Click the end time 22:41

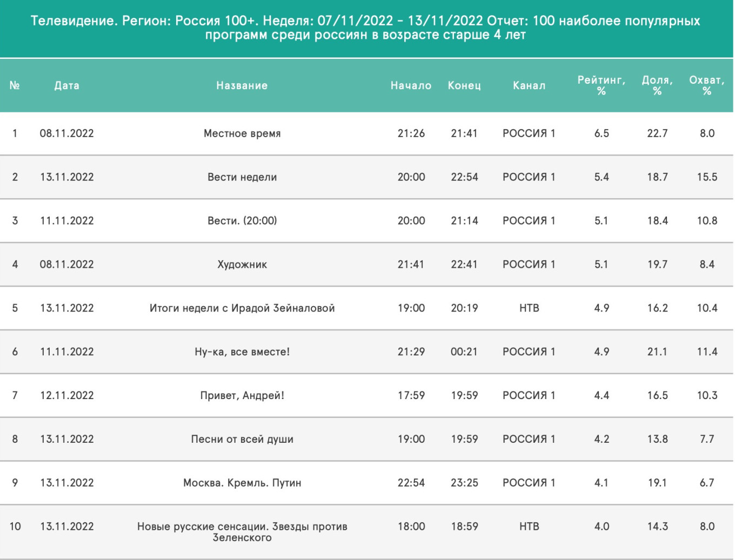(464, 265)
